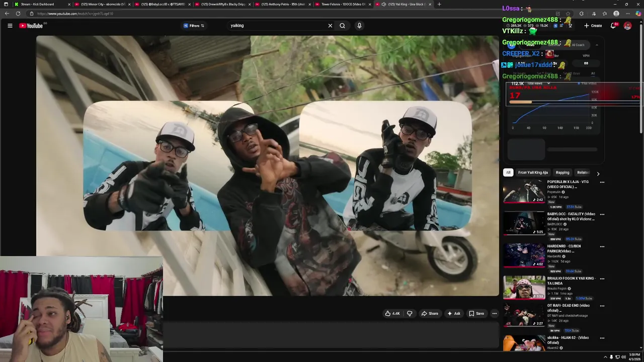644x362 pixels.
Task: Open options menu for OT RAFI DEAD END
Action: pos(602,306)
